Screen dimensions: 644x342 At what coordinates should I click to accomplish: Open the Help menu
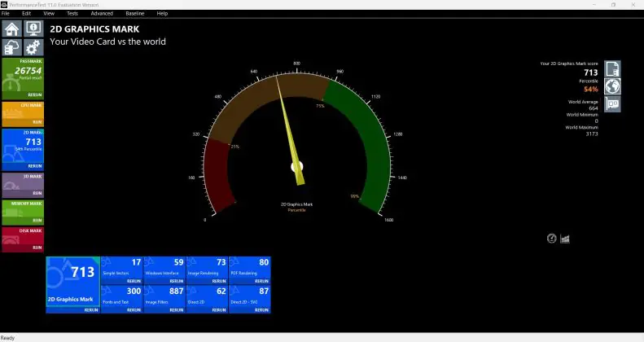tap(162, 14)
